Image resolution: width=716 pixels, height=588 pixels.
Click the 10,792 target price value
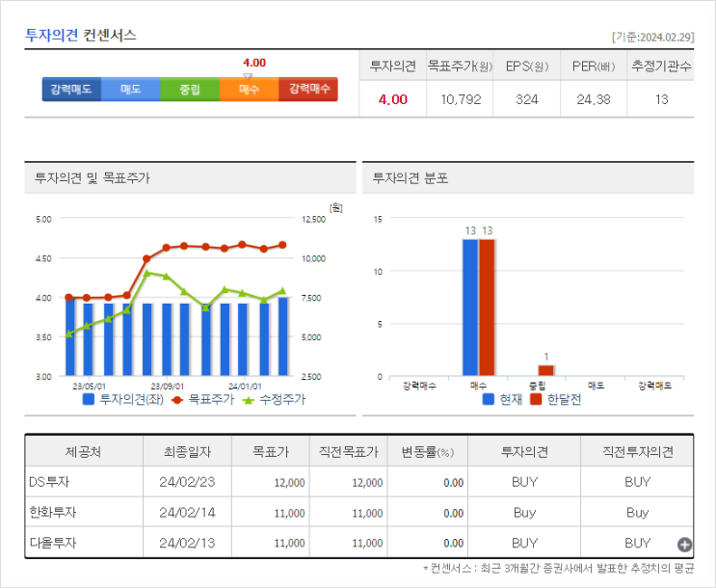(x=461, y=99)
